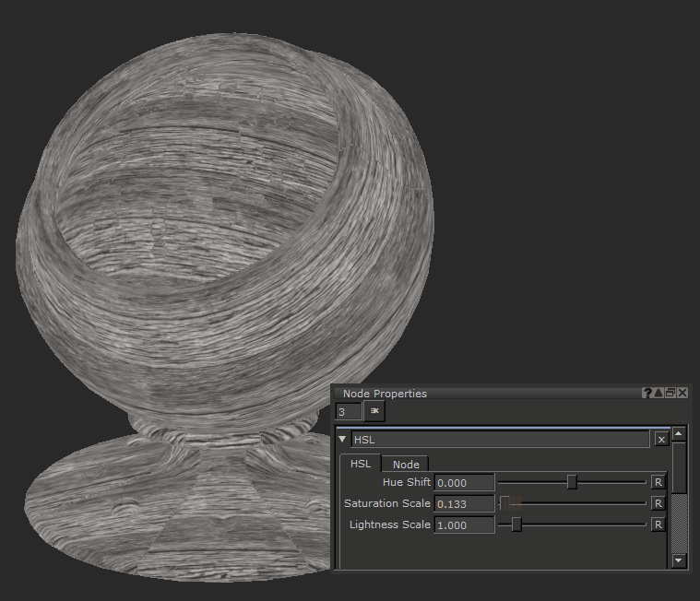This screenshot has width=700, height=601.
Task: Float the Node Properties panel
Action: click(670, 394)
